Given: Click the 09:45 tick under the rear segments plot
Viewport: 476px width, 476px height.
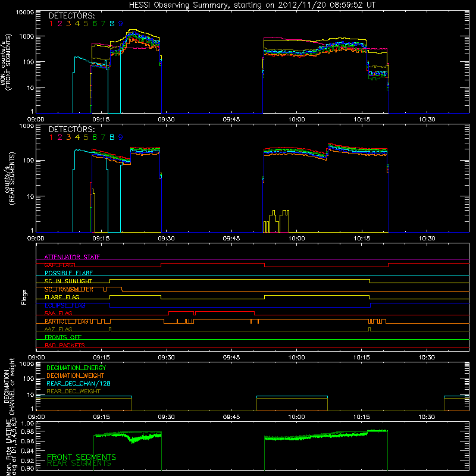Looking at the screenshot, I should tap(231, 239).
